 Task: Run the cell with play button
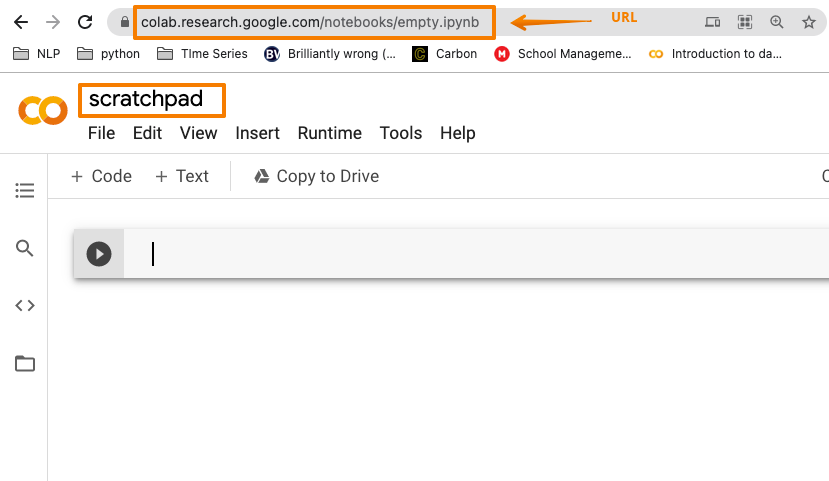tap(99, 254)
